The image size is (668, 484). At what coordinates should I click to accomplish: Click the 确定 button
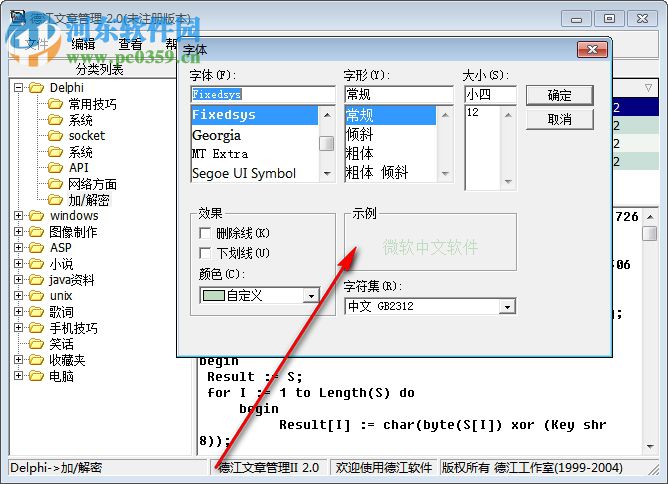(x=559, y=95)
